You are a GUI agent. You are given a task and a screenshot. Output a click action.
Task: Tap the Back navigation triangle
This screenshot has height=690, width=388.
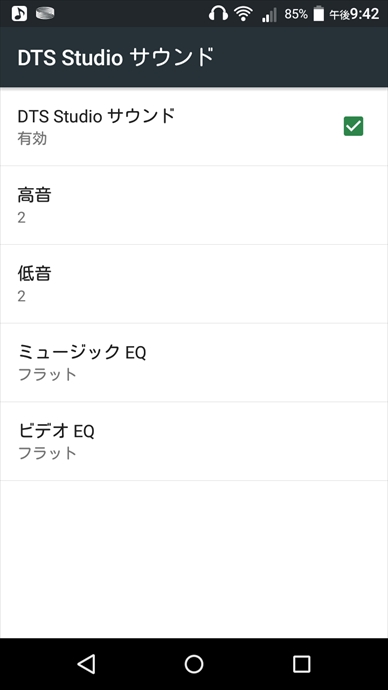click(86, 664)
